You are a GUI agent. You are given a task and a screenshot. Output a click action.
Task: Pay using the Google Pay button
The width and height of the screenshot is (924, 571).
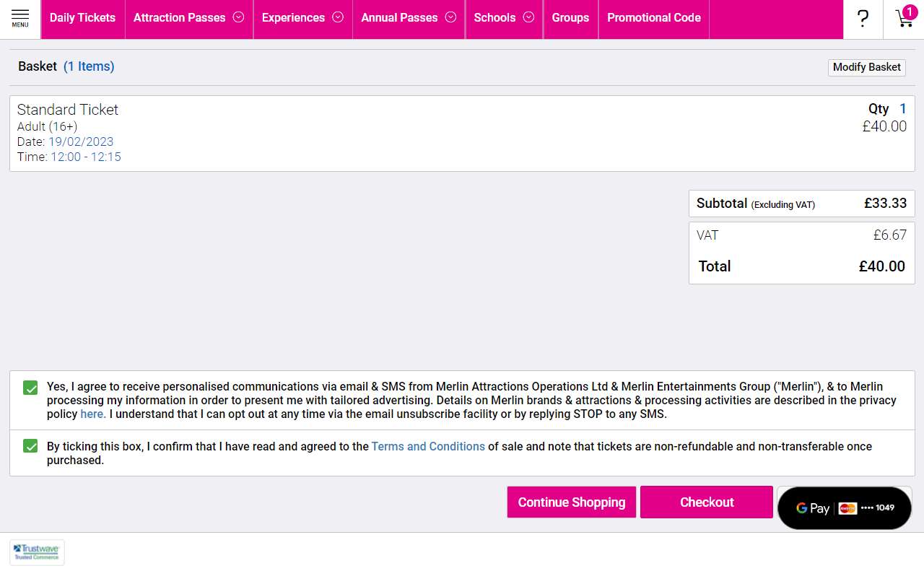click(x=844, y=507)
